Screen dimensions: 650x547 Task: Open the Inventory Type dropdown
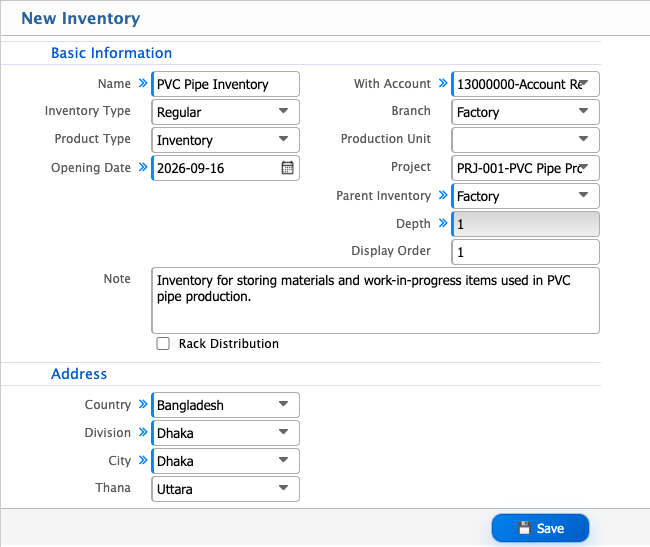[x=226, y=112]
